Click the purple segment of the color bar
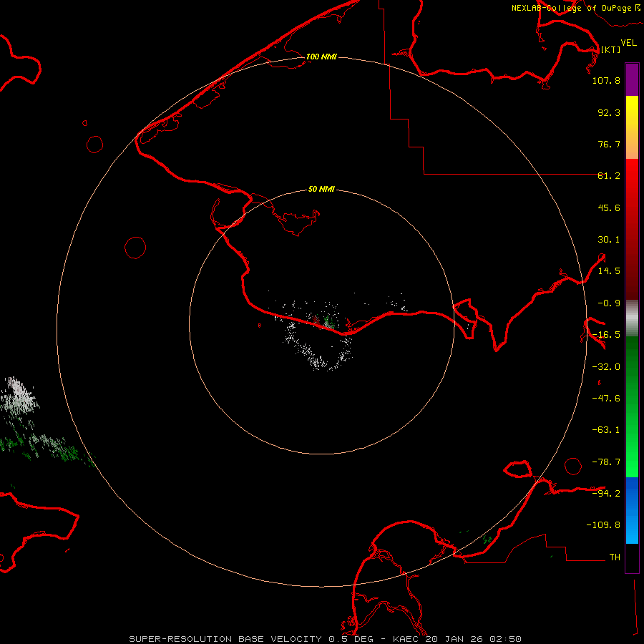The image size is (644, 644). tap(632, 79)
